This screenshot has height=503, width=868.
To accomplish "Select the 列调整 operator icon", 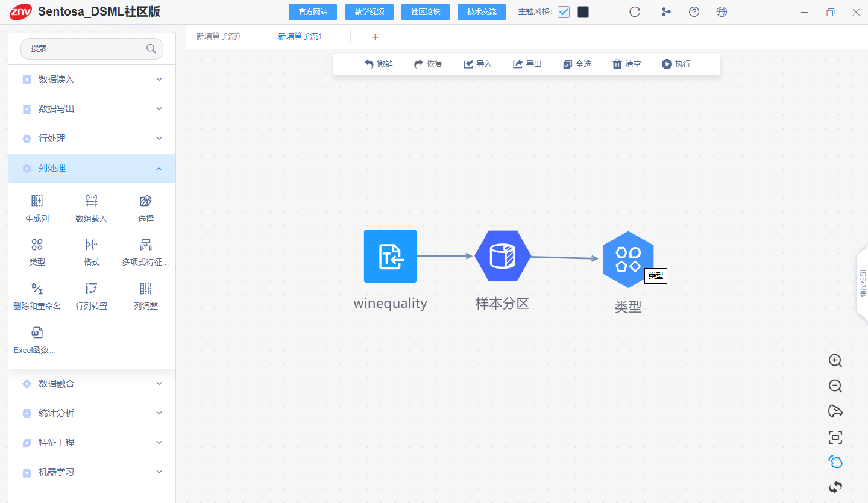I will [x=146, y=289].
